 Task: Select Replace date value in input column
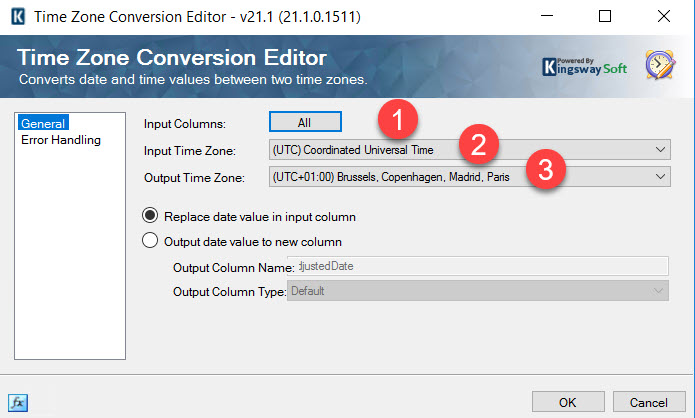tap(151, 215)
